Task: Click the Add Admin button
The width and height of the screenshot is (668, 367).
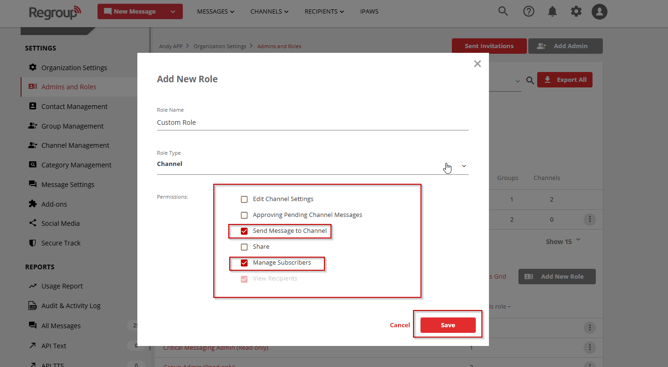Action: pyautogui.click(x=565, y=46)
